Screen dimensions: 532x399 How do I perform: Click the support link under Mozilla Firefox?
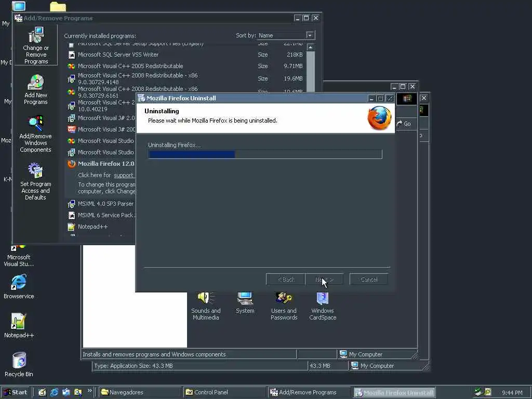tap(124, 175)
